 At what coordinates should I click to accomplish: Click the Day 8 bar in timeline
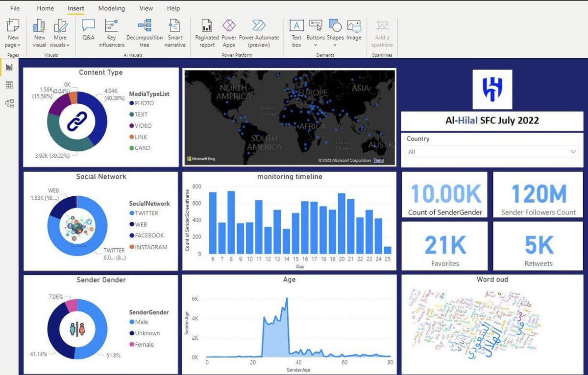click(231, 222)
